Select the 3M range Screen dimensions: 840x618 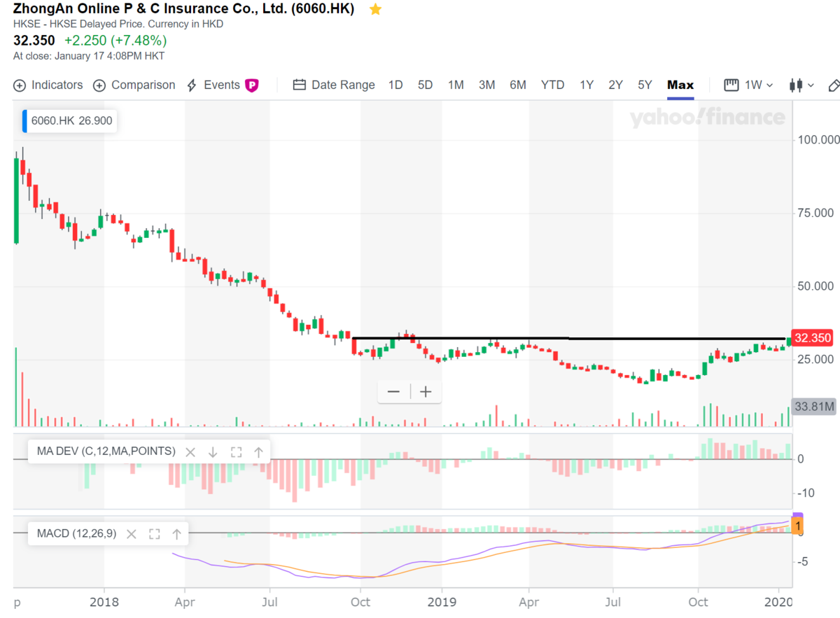pos(486,85)
